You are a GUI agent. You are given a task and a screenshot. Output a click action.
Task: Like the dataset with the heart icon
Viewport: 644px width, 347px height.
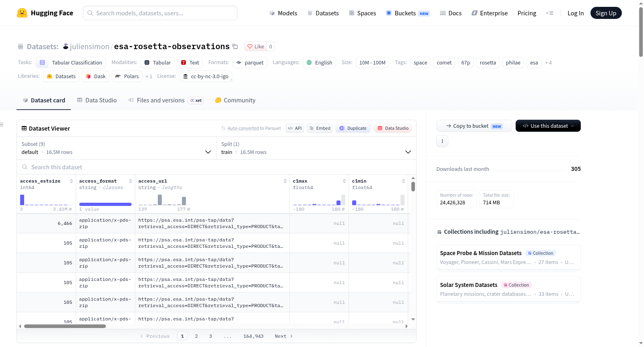pos(255,46)
